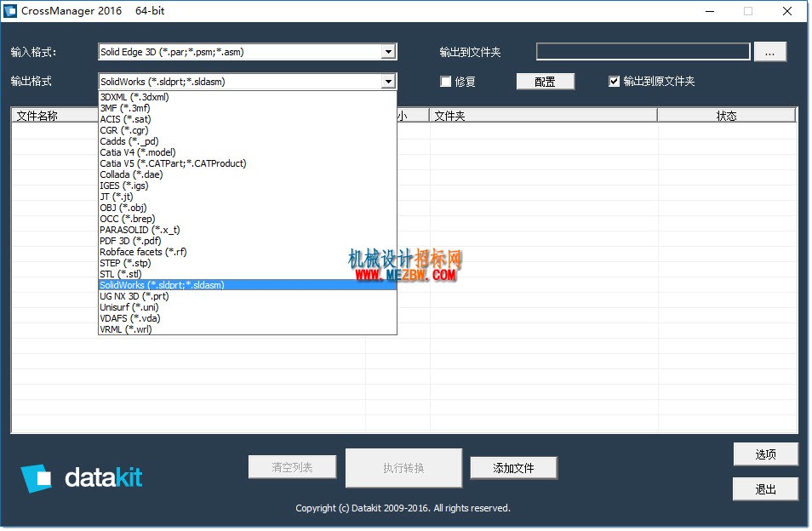Collapse the 输出格式 dropdown arrow
Screen dimensions: 812x531
pos(388,81)
